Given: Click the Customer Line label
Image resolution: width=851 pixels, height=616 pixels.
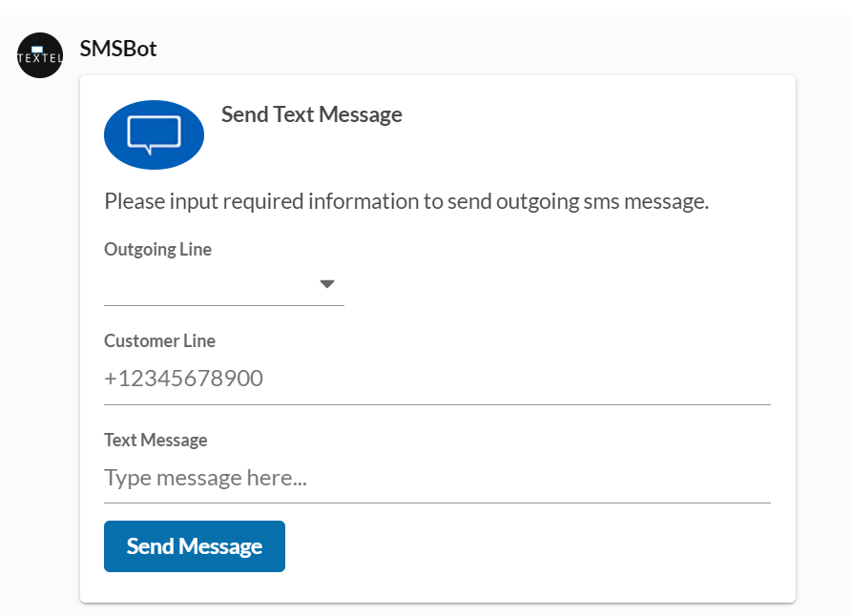Looking at the screenshot, I should (x=159, y=340).
